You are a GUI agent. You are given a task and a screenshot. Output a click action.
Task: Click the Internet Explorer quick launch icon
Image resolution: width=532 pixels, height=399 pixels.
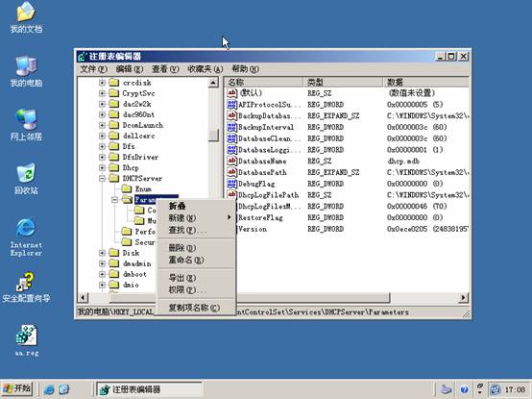pos(49,389)
